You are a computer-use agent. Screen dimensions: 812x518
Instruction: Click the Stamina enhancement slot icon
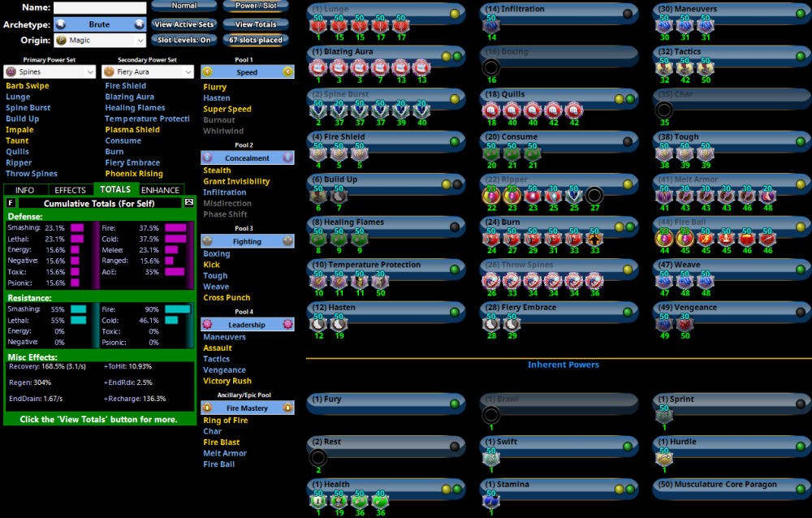(x=490, y=500)
